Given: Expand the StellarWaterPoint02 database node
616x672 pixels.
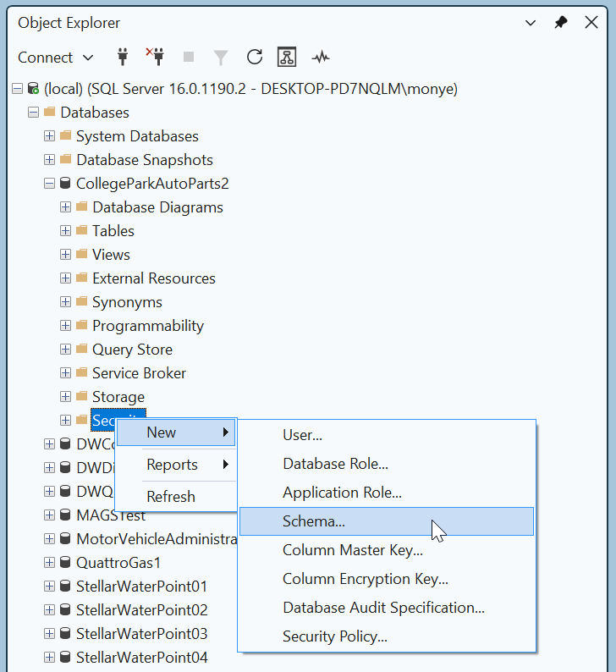Looking at the screenshot, I should [x=49, y=609].
